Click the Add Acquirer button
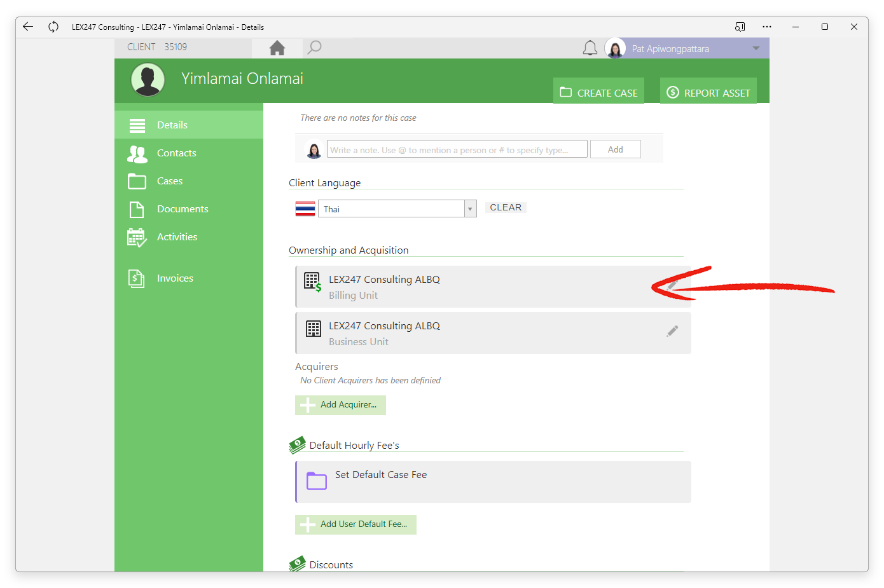 pos(340,405)
